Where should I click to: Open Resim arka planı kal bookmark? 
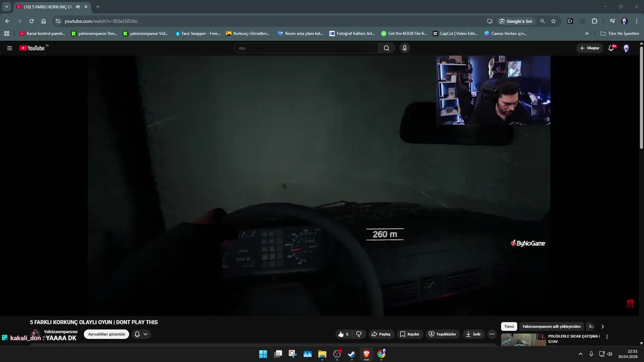click(x=300, y=34)
